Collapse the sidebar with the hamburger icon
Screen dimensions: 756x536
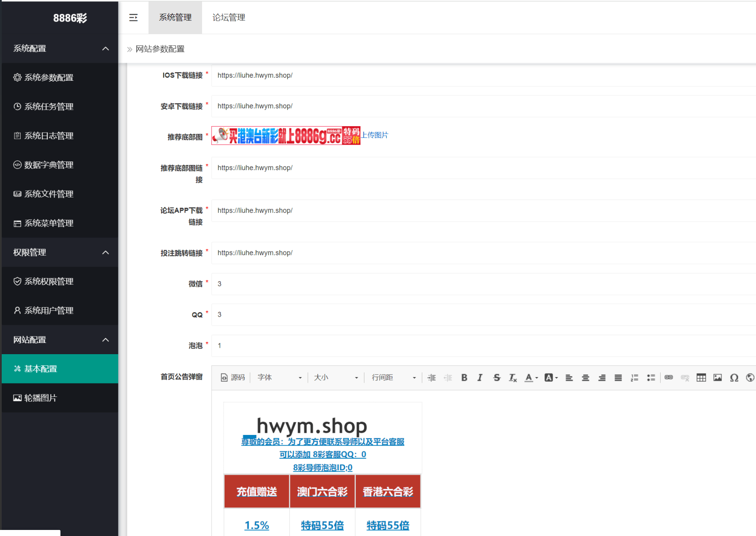click(x=133, y=18)
